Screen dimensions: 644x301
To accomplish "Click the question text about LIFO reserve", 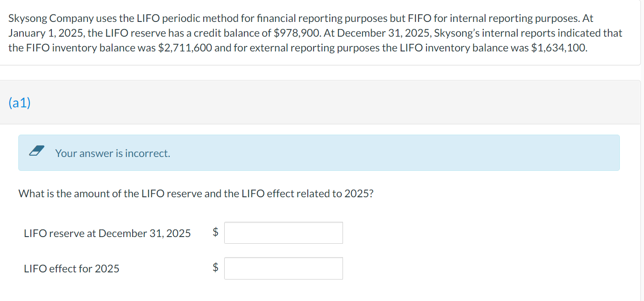I will point(196,193).
